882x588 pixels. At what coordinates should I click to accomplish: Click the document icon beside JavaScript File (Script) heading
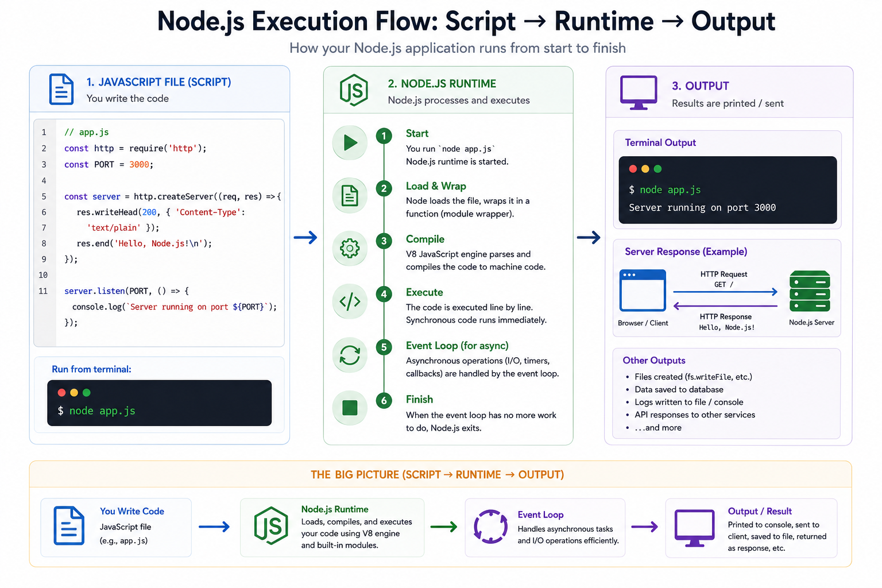click(x=61, y=89)
